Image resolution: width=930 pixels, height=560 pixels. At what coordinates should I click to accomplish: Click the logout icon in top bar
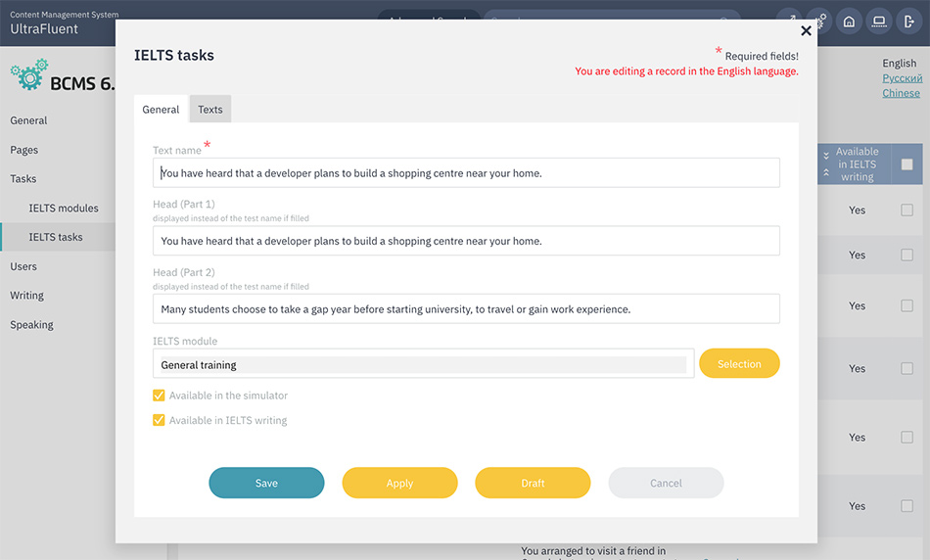coord(908,22)
